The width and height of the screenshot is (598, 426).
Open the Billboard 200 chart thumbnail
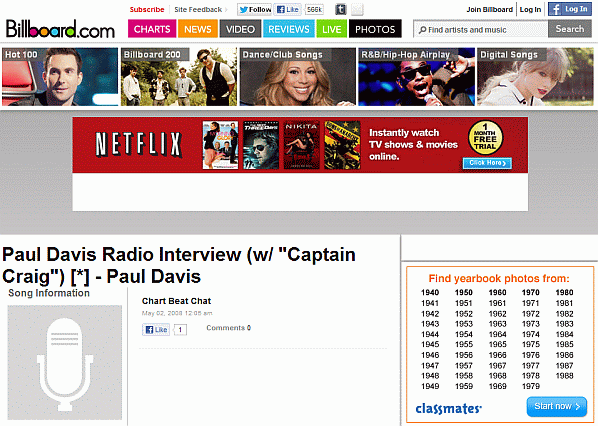pyautogui.click(x=179, y=77)
